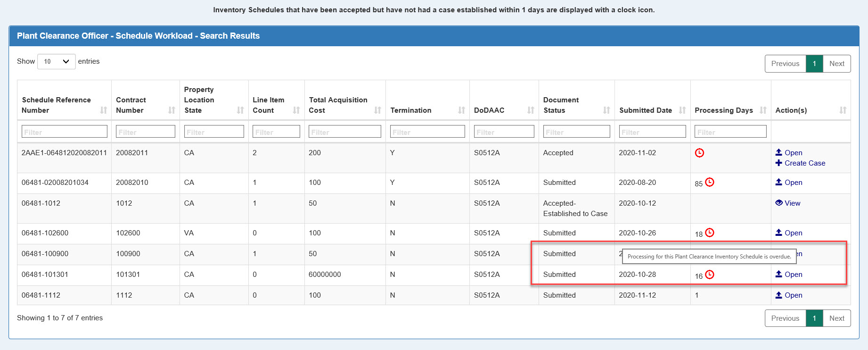Click Search Results panel header title
The width and height of the screenshot is (868, 350).
139,36
